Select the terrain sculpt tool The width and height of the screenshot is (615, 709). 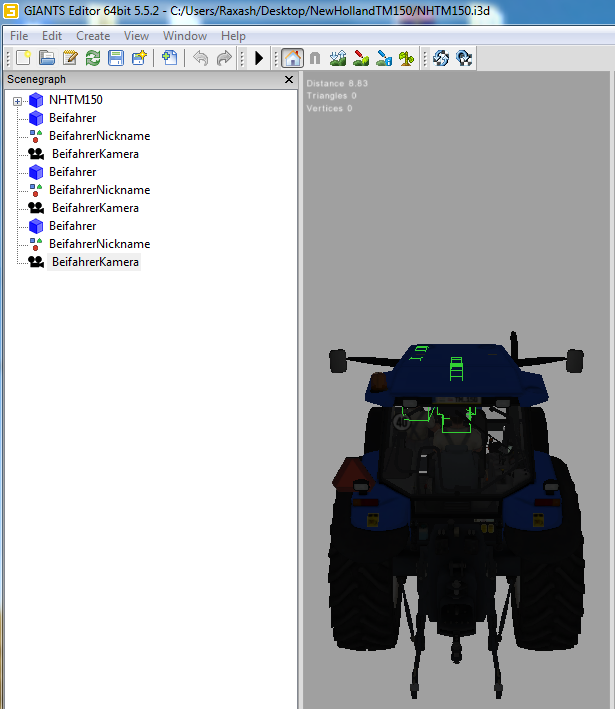pos(338,58)
